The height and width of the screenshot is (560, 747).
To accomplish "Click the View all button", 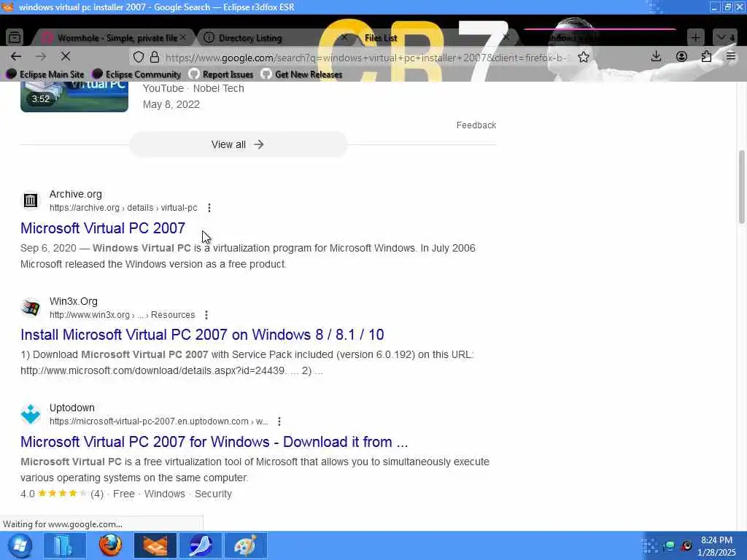I will tap(239, 144).
